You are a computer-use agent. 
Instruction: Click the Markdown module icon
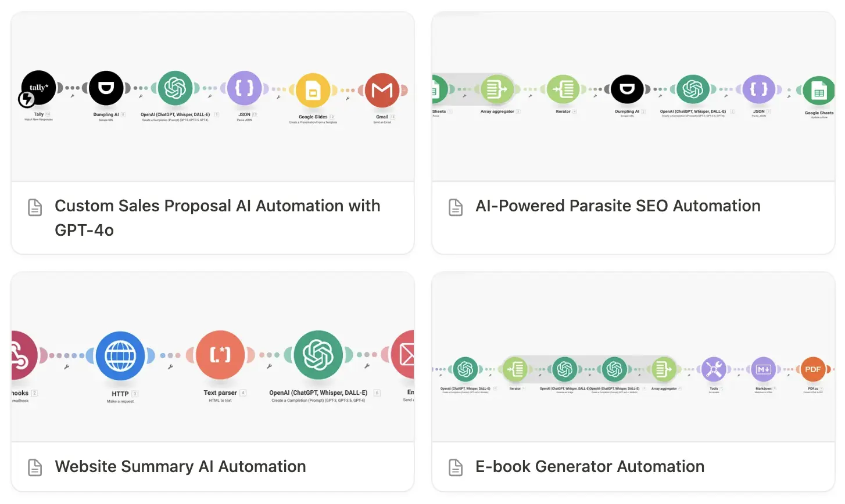tap(764, 369)
